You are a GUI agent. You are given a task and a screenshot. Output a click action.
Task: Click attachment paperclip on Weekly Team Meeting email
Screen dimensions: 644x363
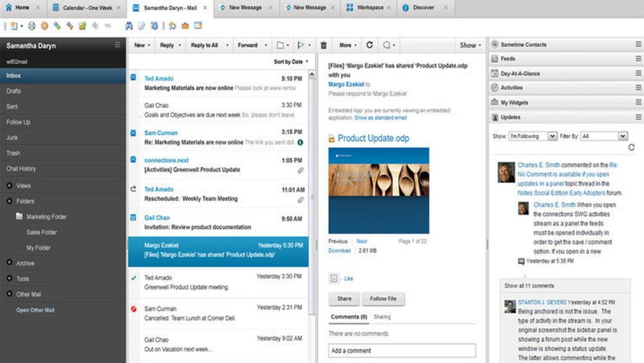click(301, 200)
